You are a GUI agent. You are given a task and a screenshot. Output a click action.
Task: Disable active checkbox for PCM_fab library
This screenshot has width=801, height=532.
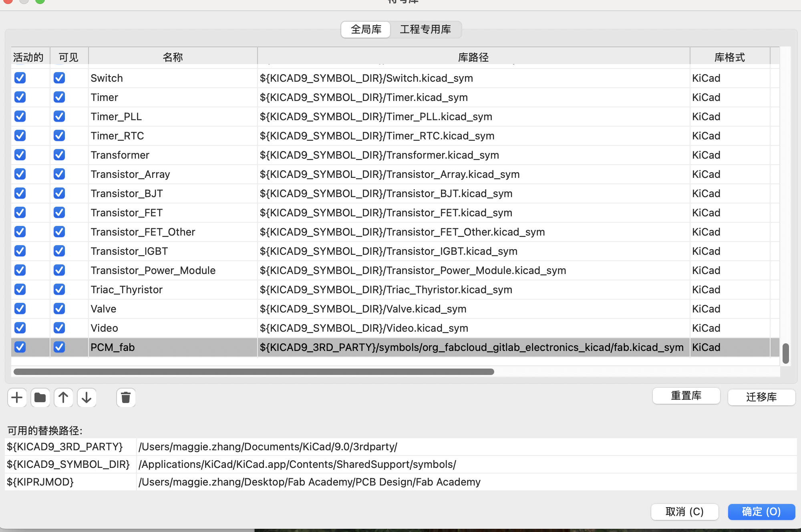[20, 347]
